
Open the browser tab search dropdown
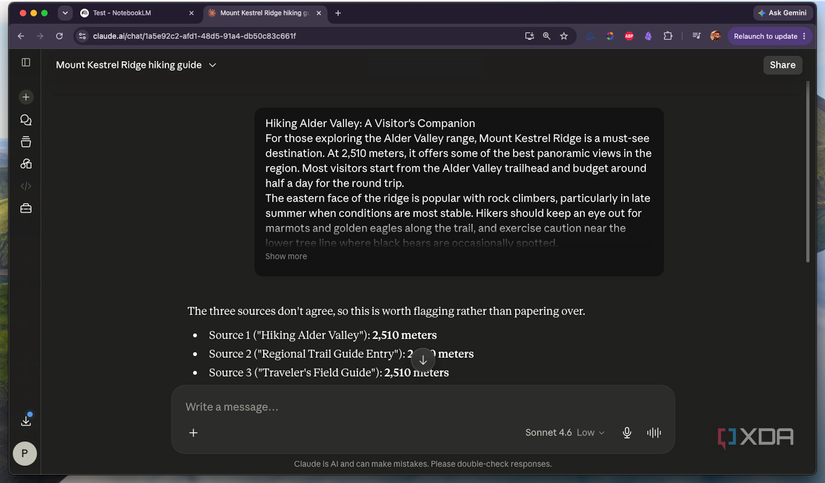(x=65, y=13)
